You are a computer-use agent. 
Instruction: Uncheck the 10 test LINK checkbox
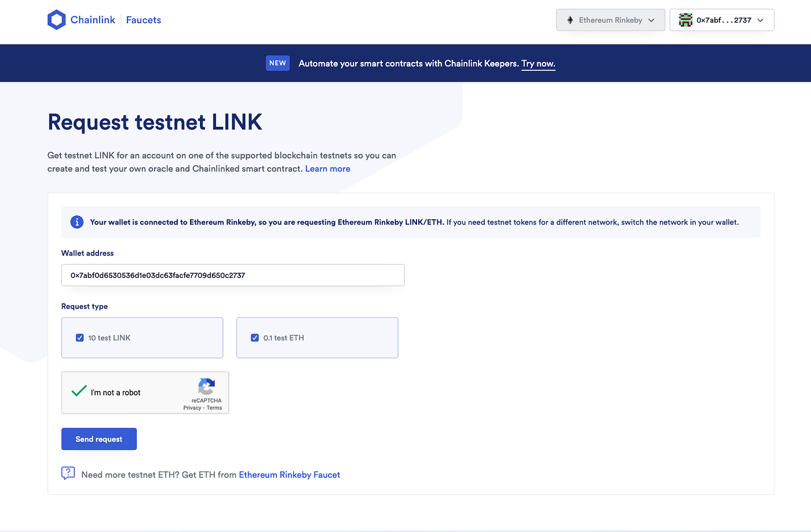(80, 337)
